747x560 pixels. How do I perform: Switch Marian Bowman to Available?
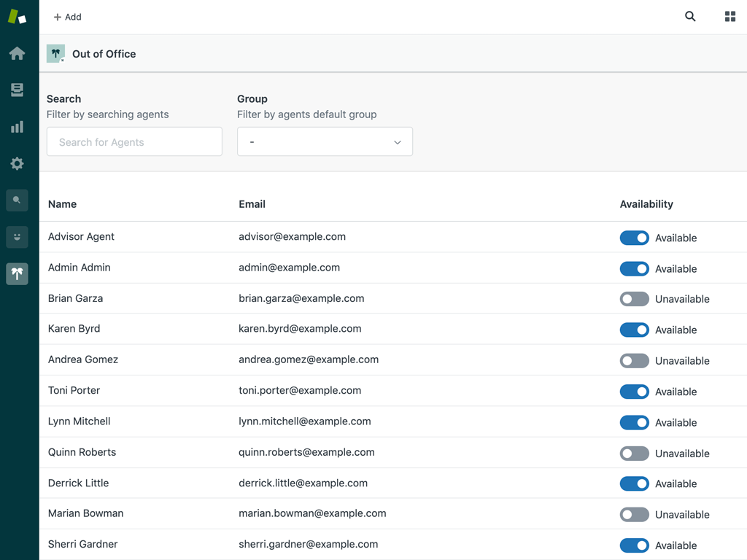click(x=634, y=514)
